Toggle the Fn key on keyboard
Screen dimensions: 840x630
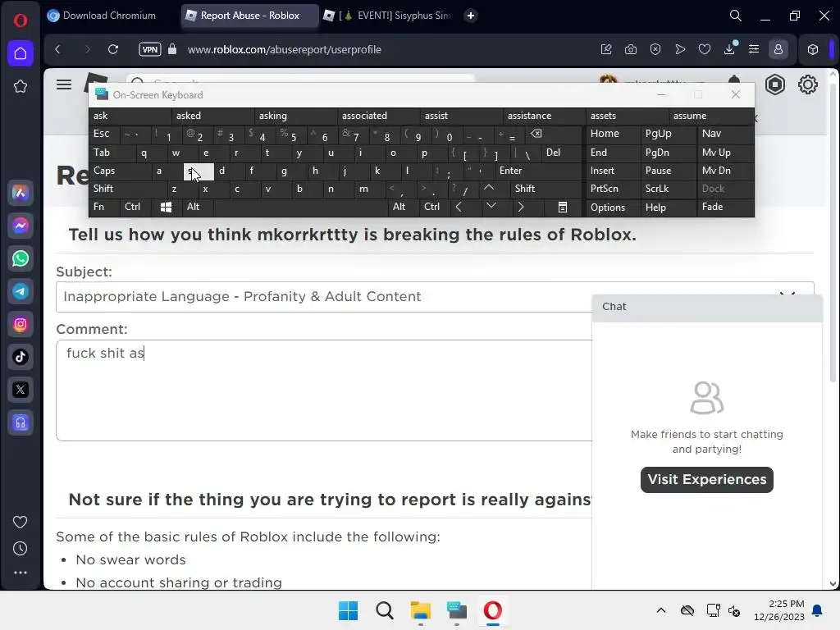click(x=104, y=208)
